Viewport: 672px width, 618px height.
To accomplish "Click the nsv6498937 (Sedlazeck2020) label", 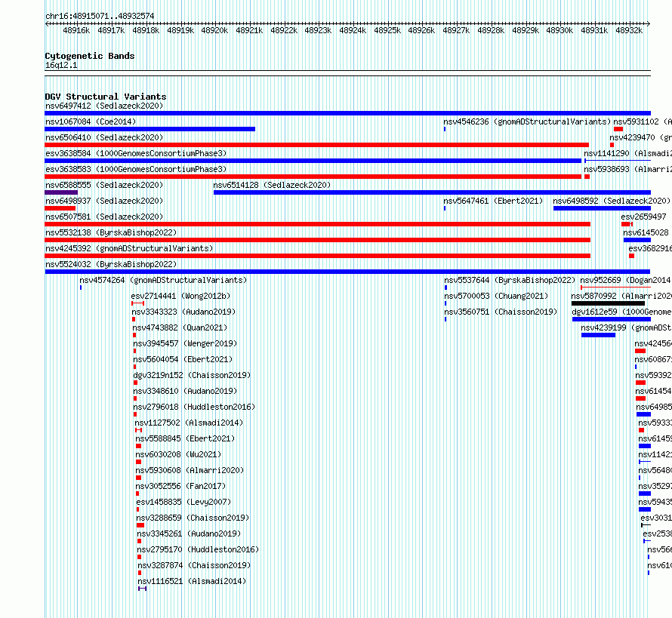I will (104, 201).
